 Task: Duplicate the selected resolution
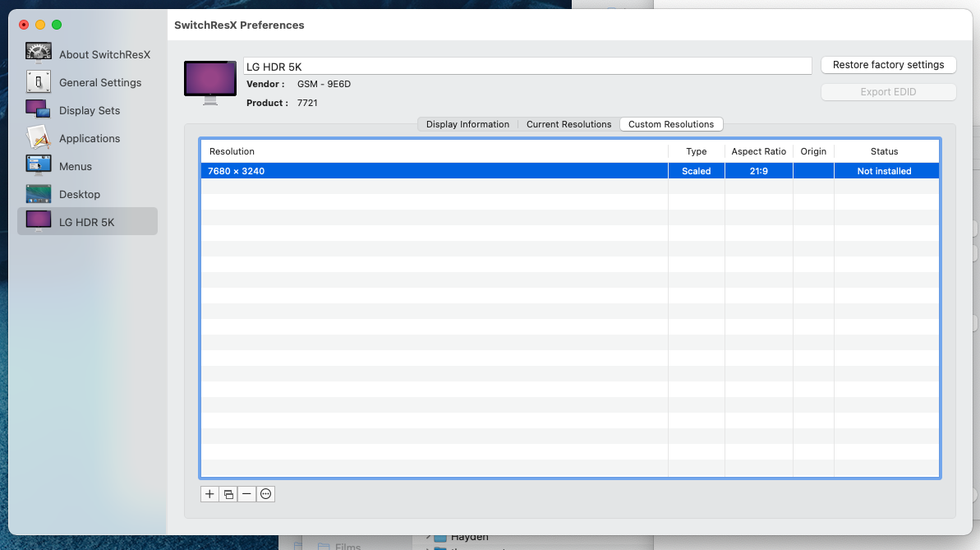[x=228, y=494]
